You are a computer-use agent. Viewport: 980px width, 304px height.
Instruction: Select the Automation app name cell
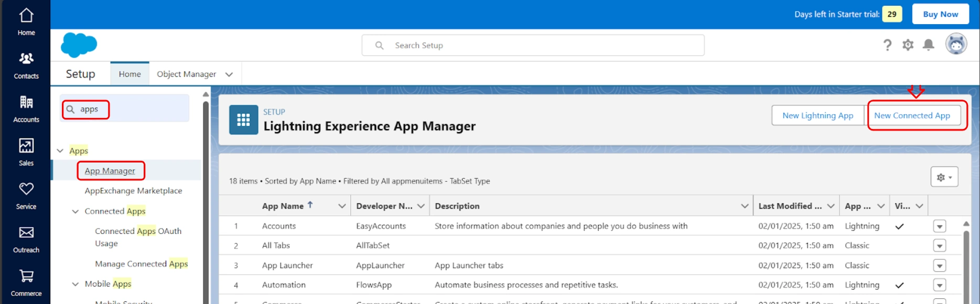click(x=284, y=285)
